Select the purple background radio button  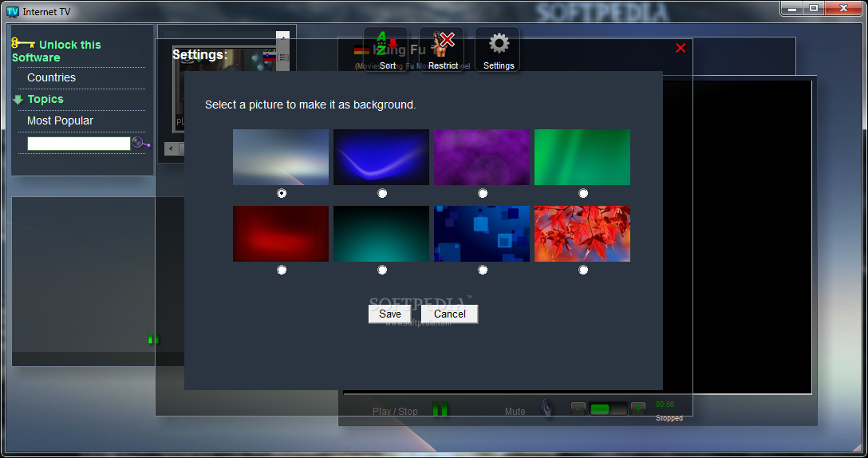[483, 193]
